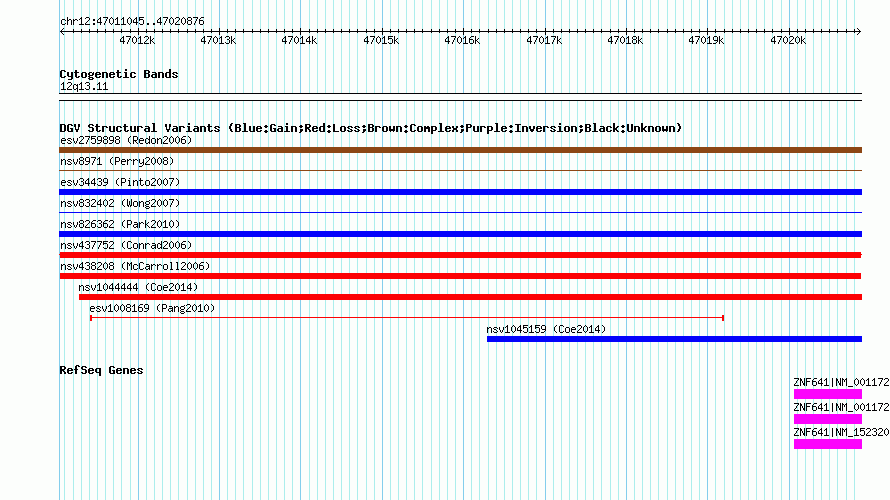Click the ruler's left arrow end

[62, 31]
